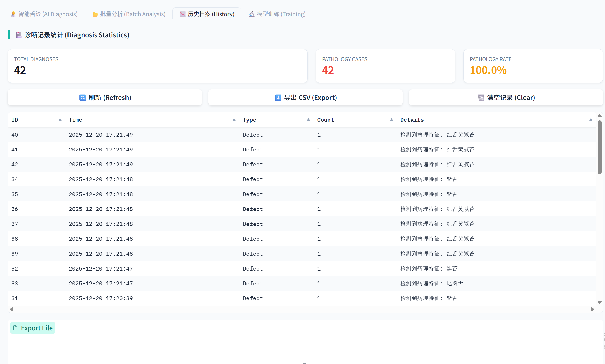605x364 pixels.
Task: Click the scroll-right arrow under table
Action: [593, 309]
